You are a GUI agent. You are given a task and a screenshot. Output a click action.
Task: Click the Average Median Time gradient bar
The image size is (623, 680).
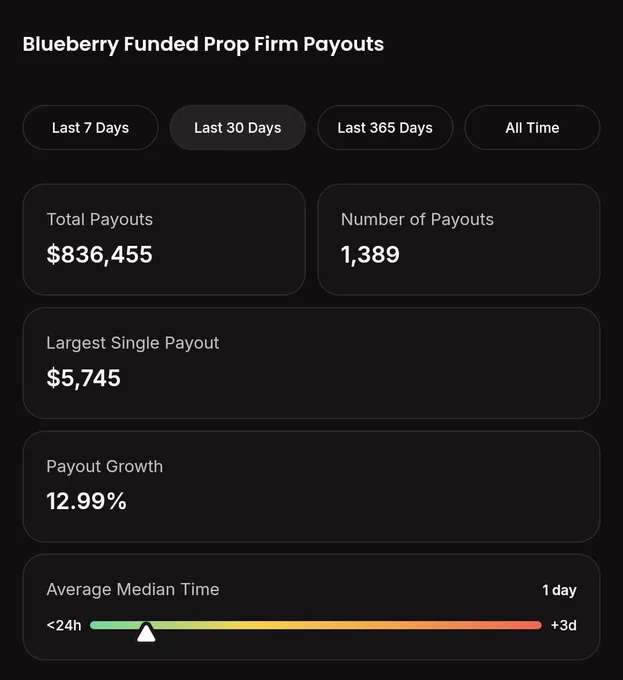(316, 625)
